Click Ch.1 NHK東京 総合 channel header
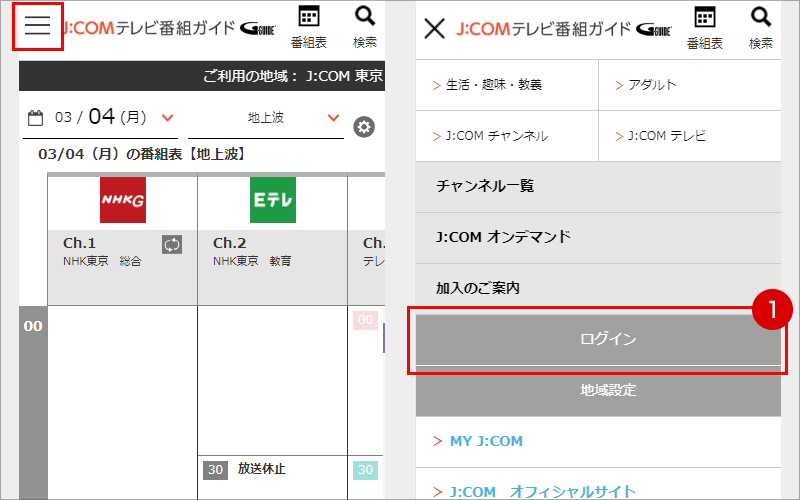 [x=122, y=267]
